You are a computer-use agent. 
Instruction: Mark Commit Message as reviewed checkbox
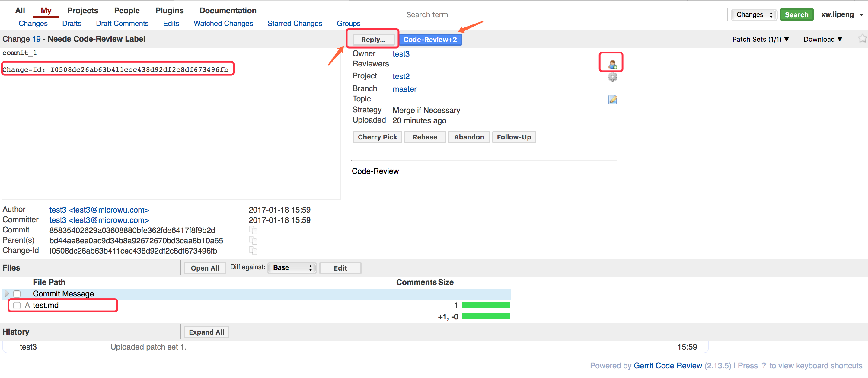pyautogui.click(x=17, y=294)
